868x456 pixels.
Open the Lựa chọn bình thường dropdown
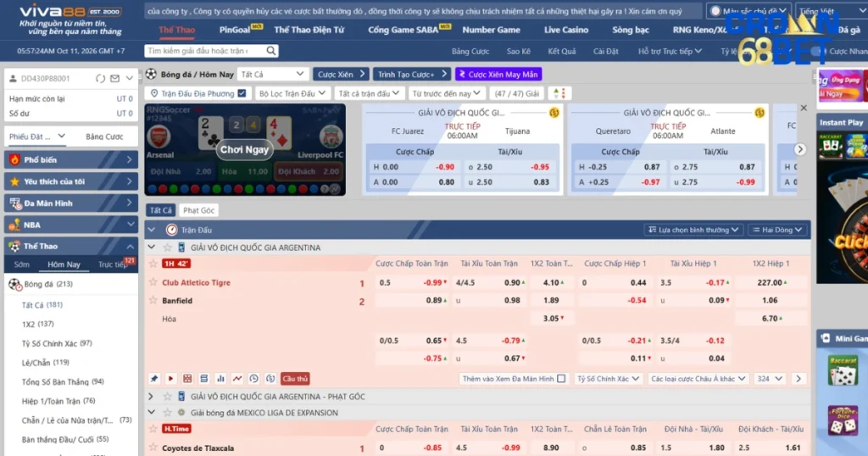click(x=693, y=230)
